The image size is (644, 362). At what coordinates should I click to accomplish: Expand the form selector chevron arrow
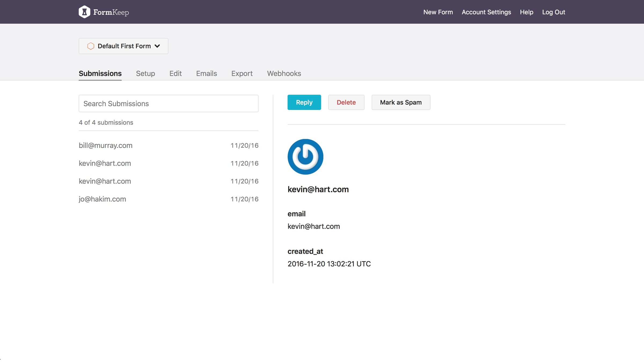pyautogui.click(x=158, y=46)
